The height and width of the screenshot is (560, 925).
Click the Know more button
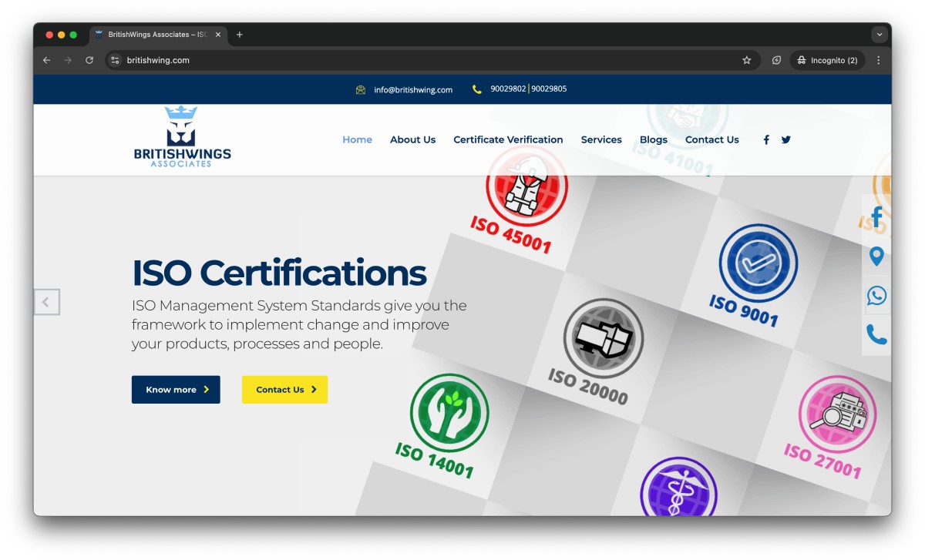(176, 390)
